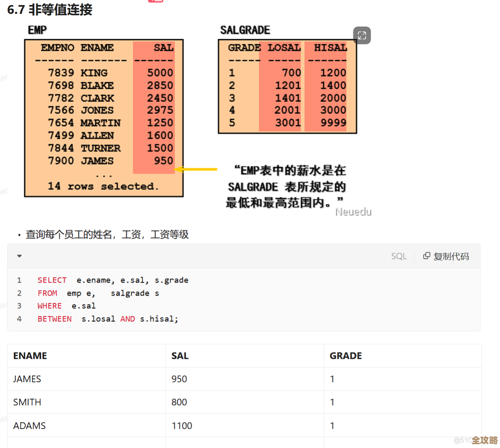Click the fullscreen expand icon on the diagram
Screen dimensions: 500x448
(362, 35)
